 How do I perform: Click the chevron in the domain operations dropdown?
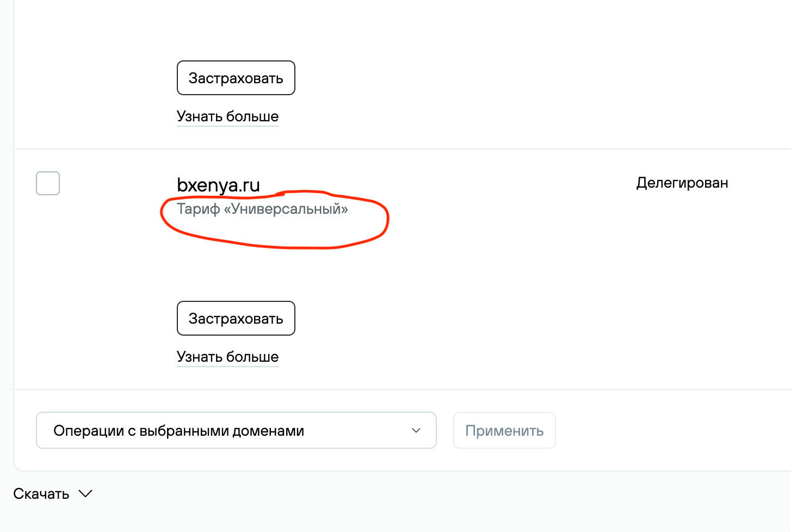[x=416, y=430]
